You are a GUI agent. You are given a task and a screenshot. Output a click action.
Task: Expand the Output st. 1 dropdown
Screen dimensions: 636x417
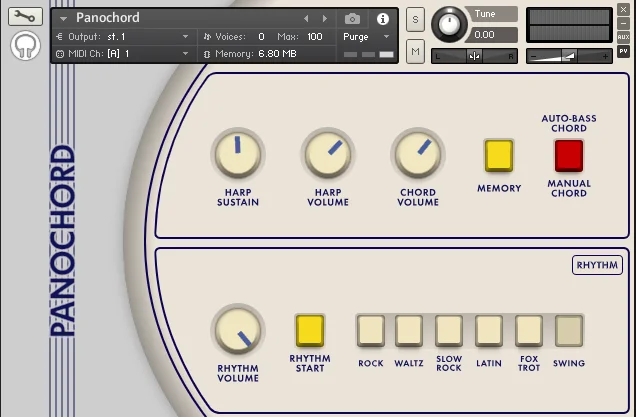point(124,37)
